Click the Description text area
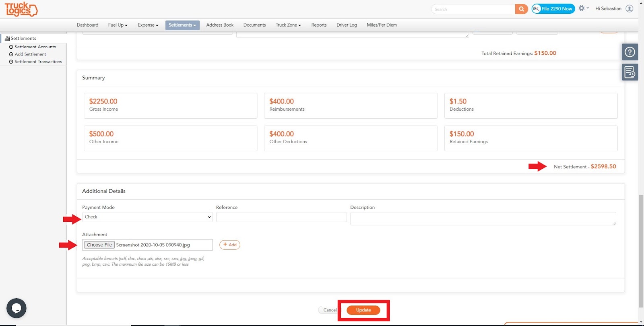 coord(483,219)
